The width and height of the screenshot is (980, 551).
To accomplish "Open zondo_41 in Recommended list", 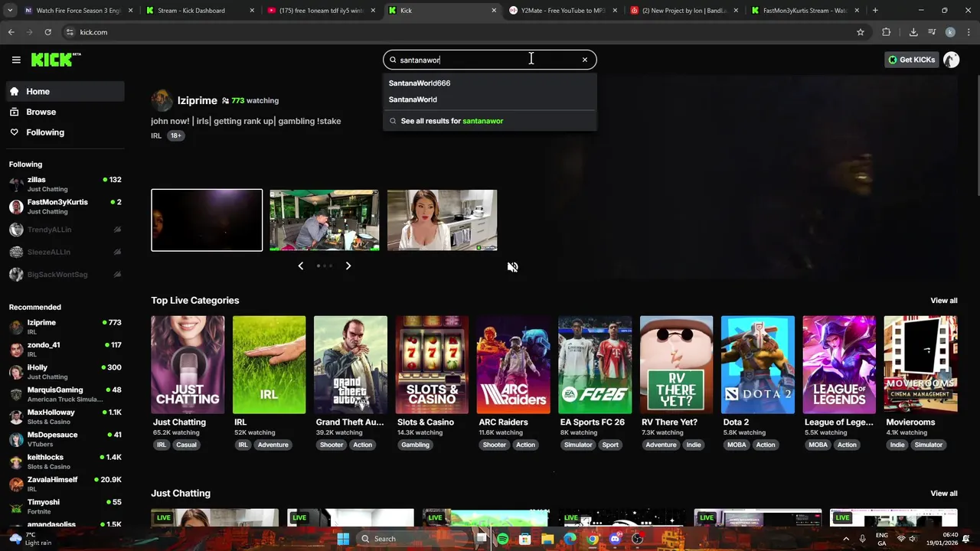I will [x=64, y=349].
